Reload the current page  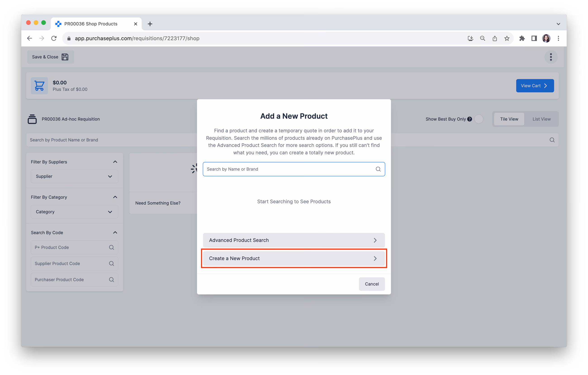pyautogui.click(x=54, y=38)
